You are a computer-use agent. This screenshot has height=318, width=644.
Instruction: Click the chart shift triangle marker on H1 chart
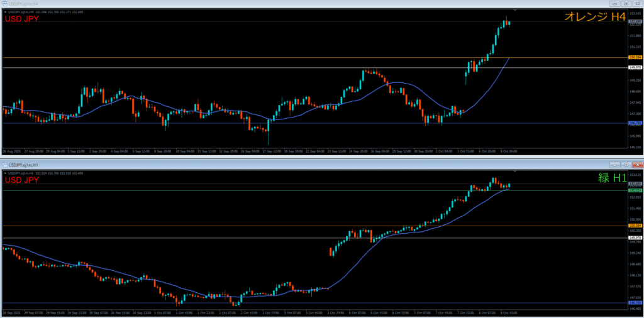pyautogui.click(x=514, y=171)
